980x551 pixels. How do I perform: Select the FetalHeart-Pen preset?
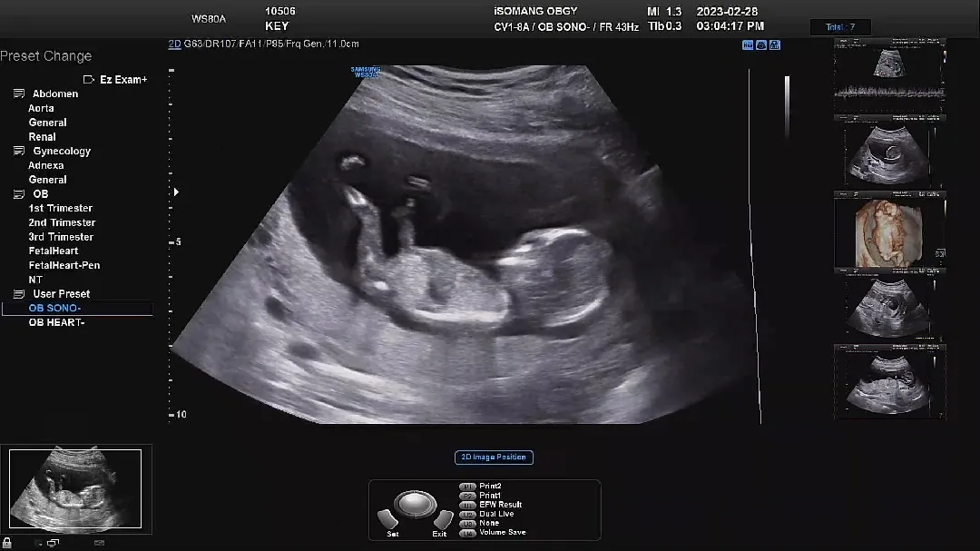coord(64,265)
